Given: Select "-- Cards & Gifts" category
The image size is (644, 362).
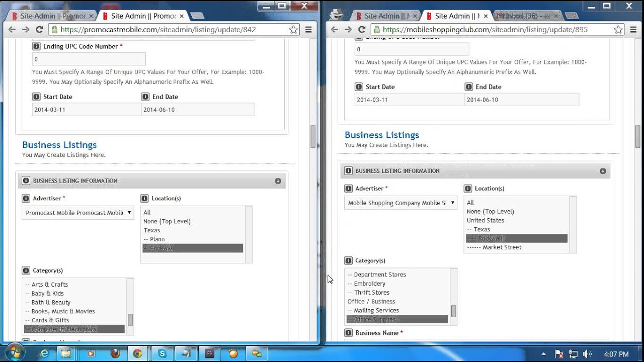Looking at the screenshot, I should (x=74, y=320).
